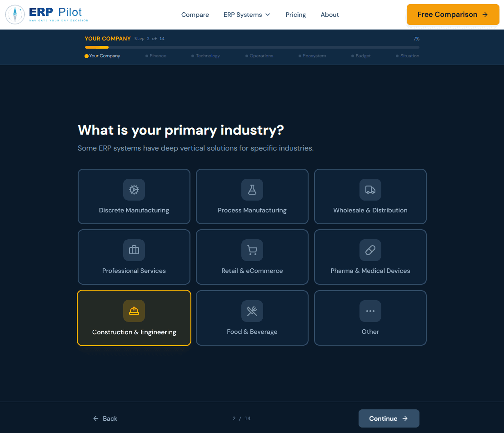The width and height of the screenshot is (504, 433).
Task: Select the gear icon for Discrete Manufacturing
Action: click(x=134, y=190)
